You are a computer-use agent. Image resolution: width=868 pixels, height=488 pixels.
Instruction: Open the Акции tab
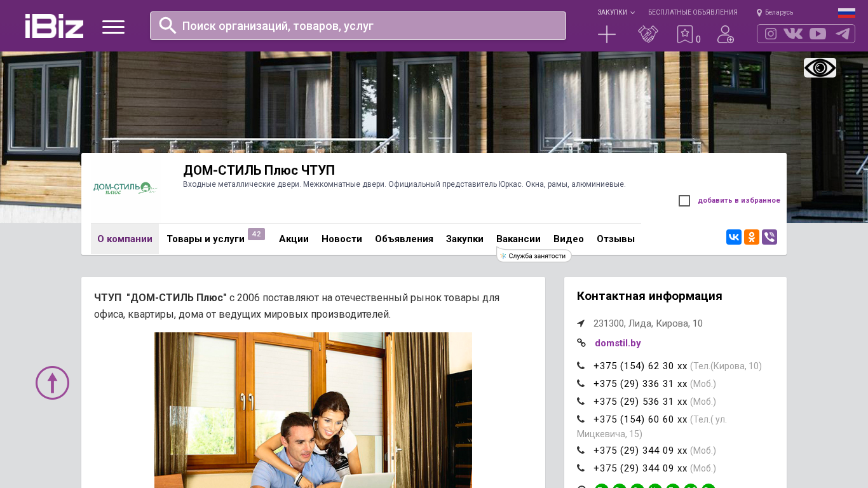point(294,239)
